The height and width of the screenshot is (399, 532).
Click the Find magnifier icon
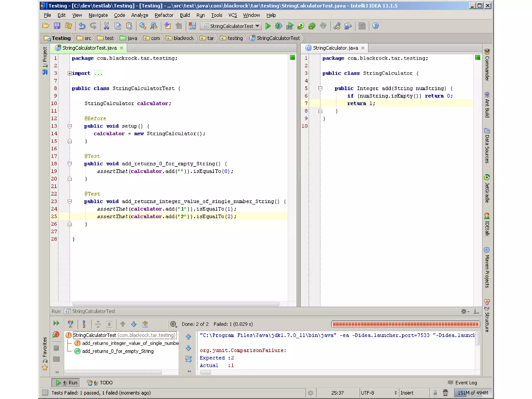pos(143,26)
